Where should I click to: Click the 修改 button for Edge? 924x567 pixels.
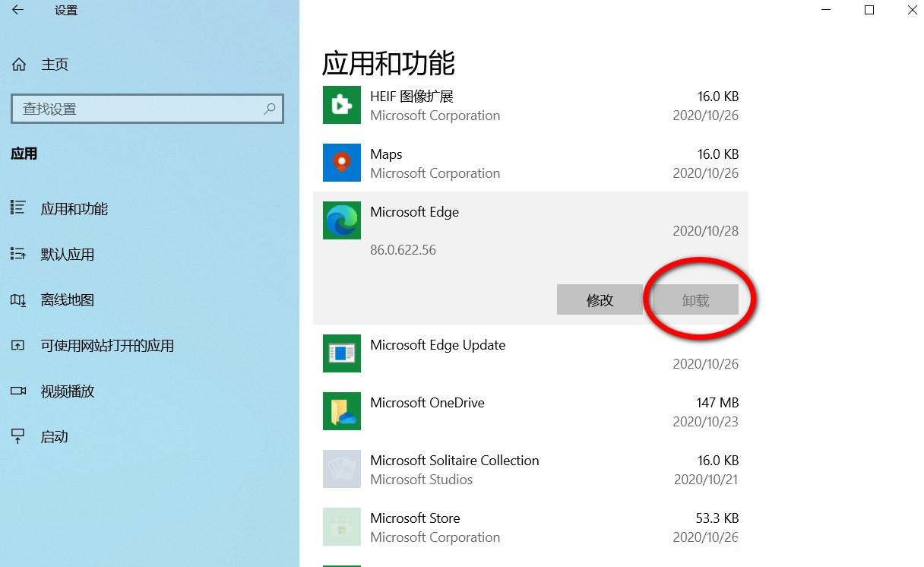[600, 299]
